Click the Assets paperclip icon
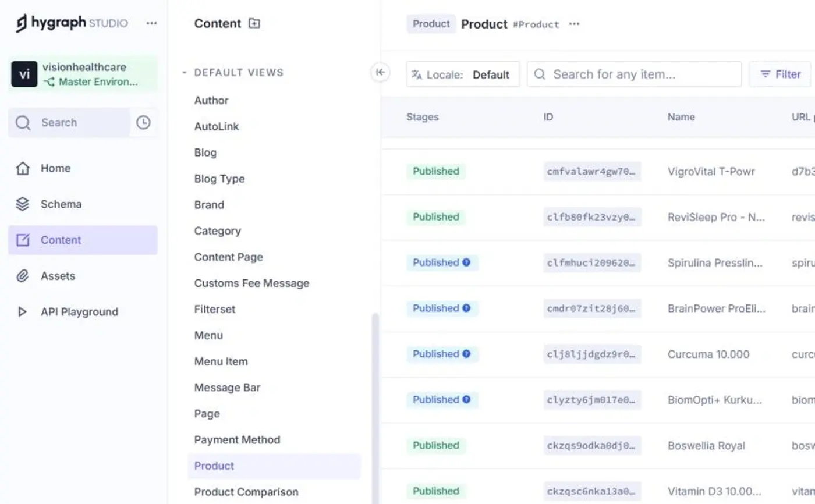This screenshot has height=504, width=815. (x=23, y=276)
